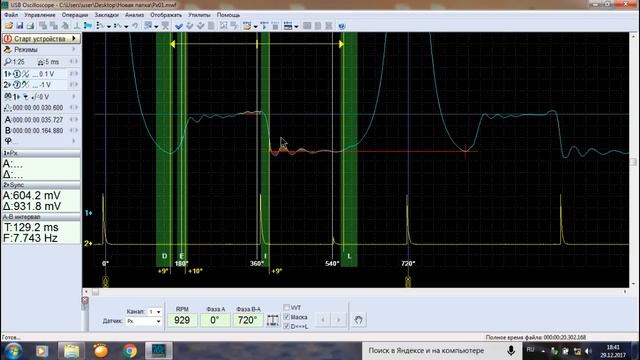Image resolution: width=640 pixels, height=360 pixels.
Task: Open the Анализ menu
Action: 134,15
